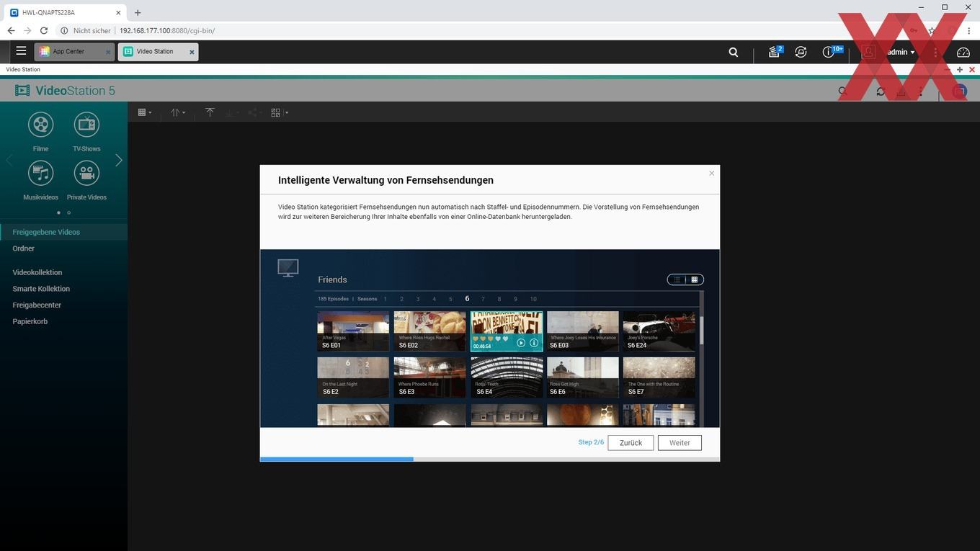The height and width of the screenshot is (551, 980).
Task: Open the external devices icon
Action: point(801,52)
